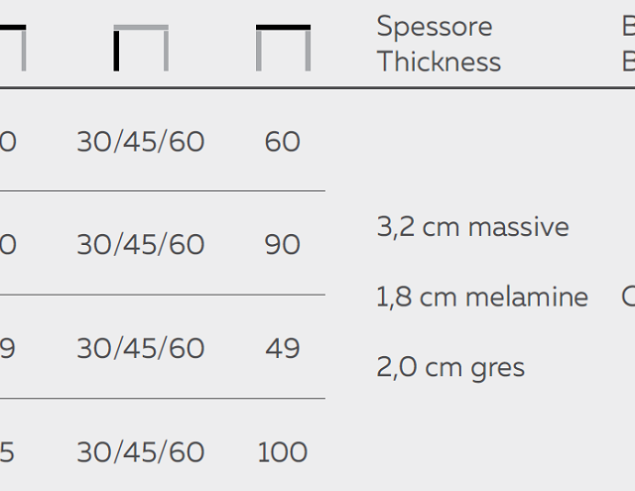Click the 2,0 cm gres text
The image size is (635, 491).
(450, 368)
